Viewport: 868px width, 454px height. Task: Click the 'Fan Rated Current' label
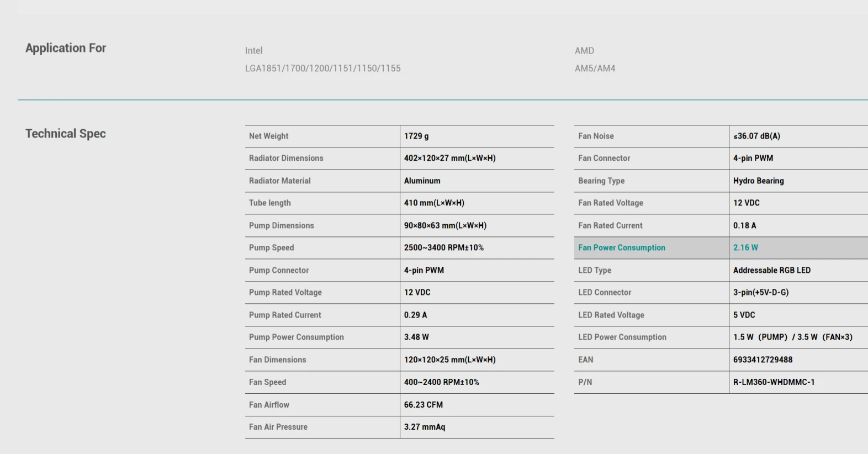pos(610,225)
